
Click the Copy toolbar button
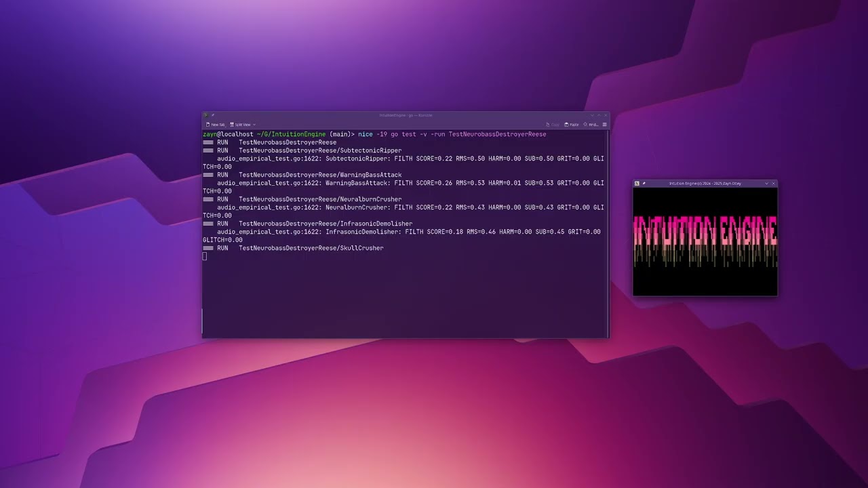[x=553, y=125]
